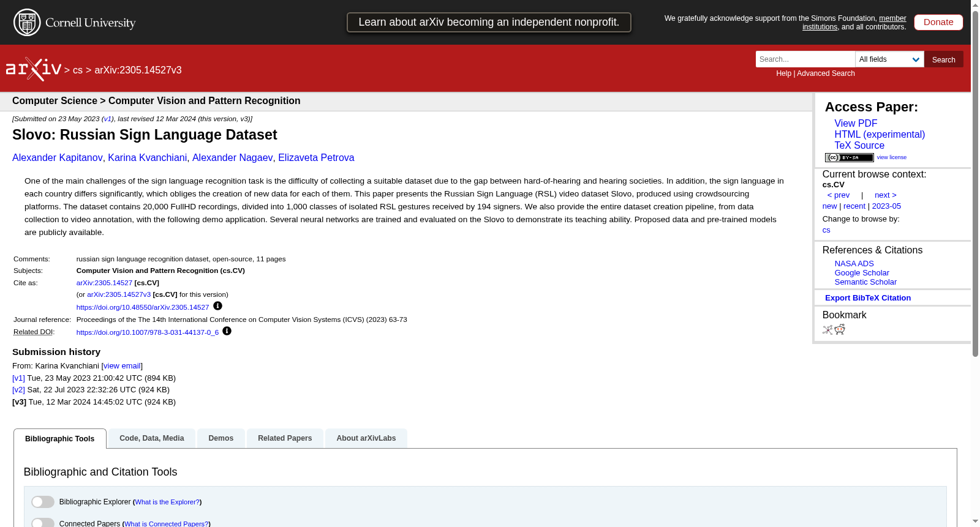
Task: Click Export BibTeX Citation
Action: (868, 298)
